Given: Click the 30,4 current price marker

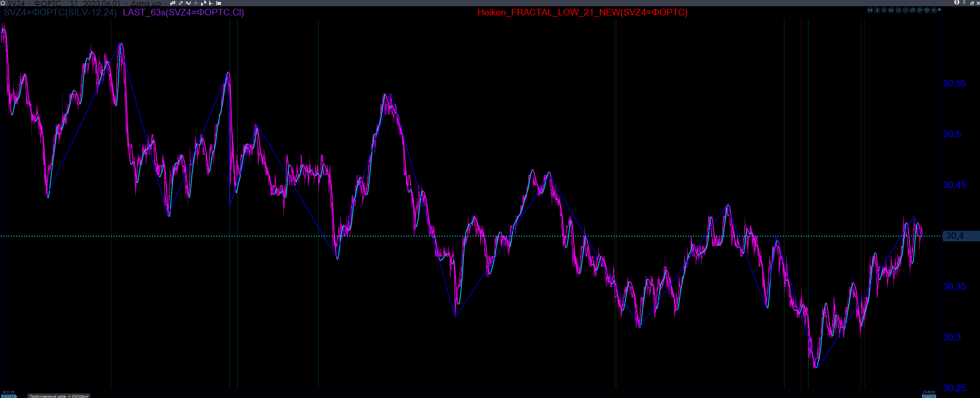Looking at the screenshot, I should pos(955,236).
